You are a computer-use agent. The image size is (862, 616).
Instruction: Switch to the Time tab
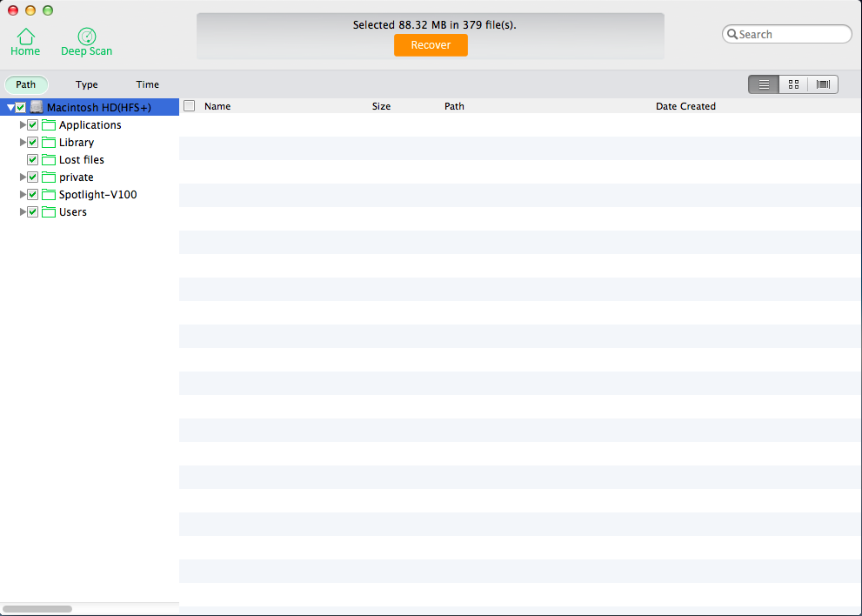coord(148,84)
